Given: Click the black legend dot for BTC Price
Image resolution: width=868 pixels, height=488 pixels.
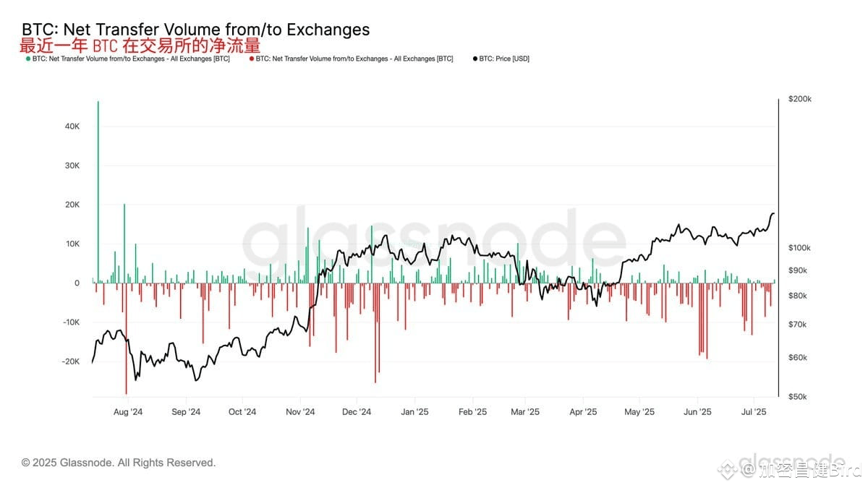Looking at the screenshot, I should pos(475,59).
